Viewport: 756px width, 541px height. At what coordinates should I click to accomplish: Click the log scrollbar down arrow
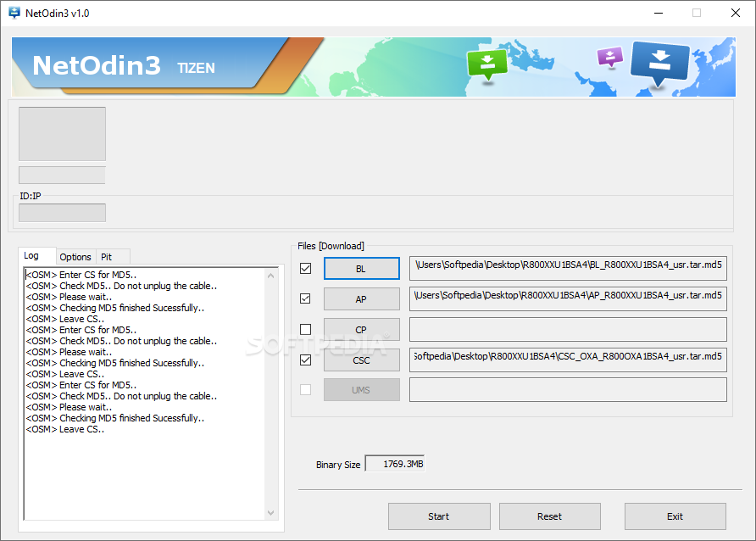[x=271, y=512]
